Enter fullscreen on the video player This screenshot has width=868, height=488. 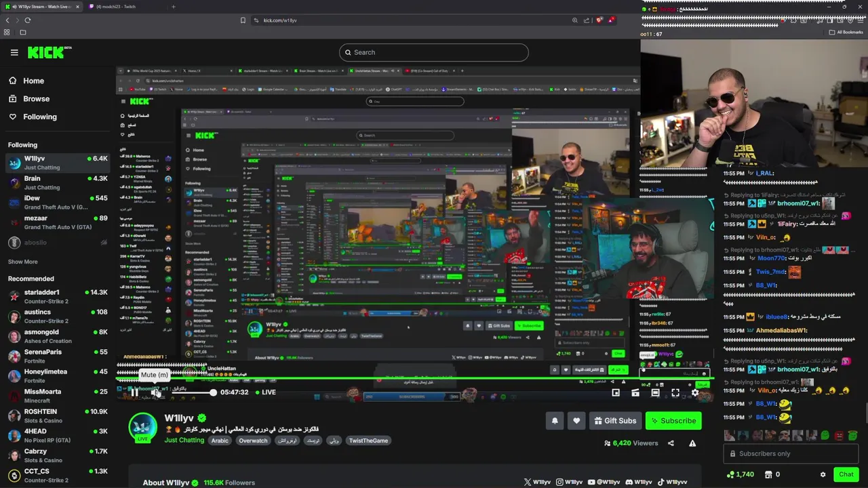[x=675, y=392]
